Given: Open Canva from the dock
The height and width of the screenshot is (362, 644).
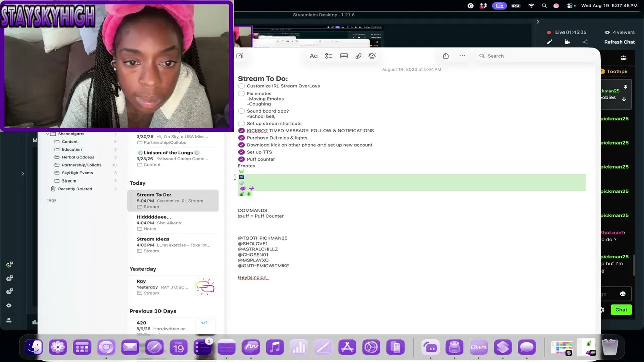Looking at the screenshot, I should (x=478, y=347).
